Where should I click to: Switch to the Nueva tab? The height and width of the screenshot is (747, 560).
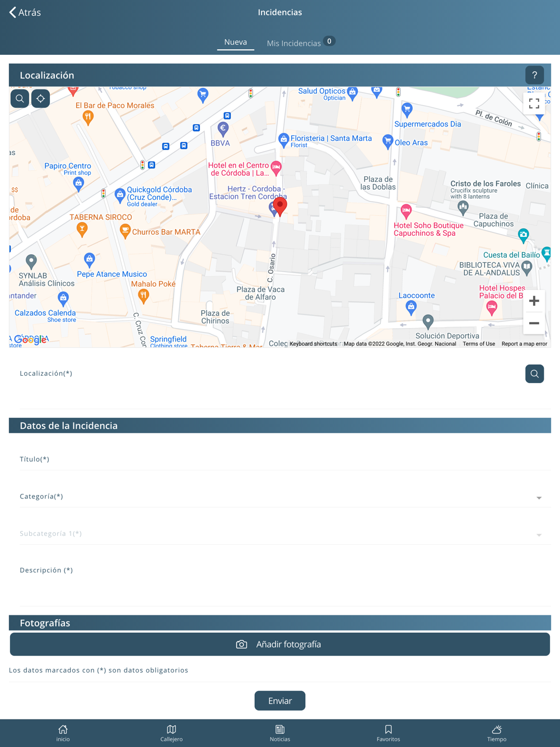235,42
